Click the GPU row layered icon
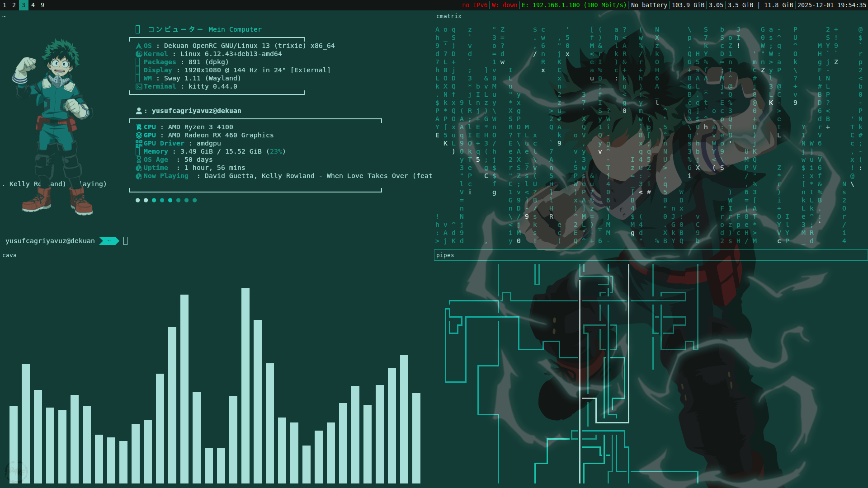The height and width of the screenshot is (488, 868). 139,136
